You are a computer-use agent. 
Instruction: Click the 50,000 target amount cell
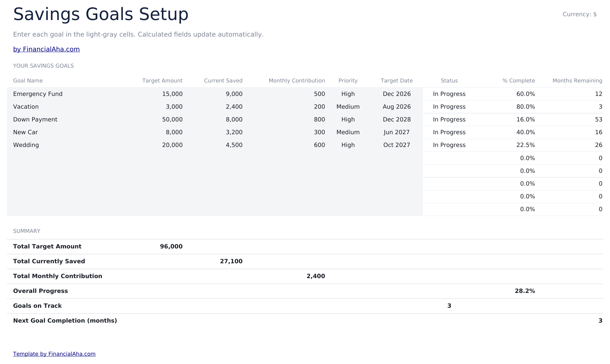[x=172, y=119]
